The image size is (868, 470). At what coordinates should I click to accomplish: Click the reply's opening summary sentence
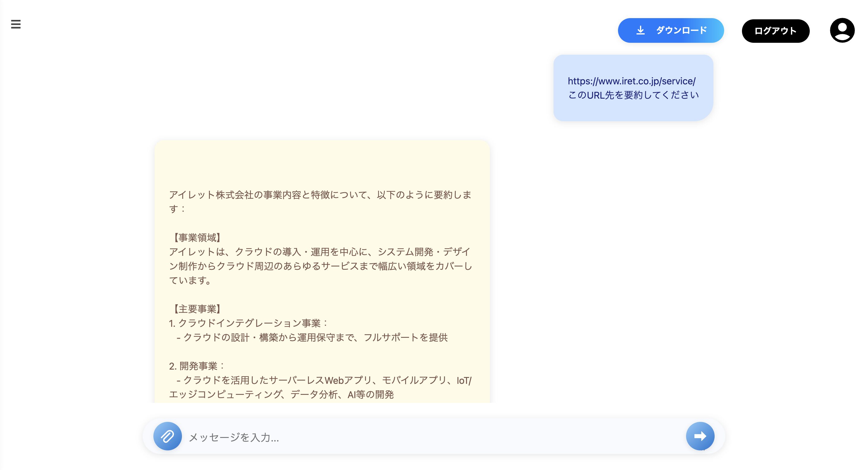[x=320, y=195]
